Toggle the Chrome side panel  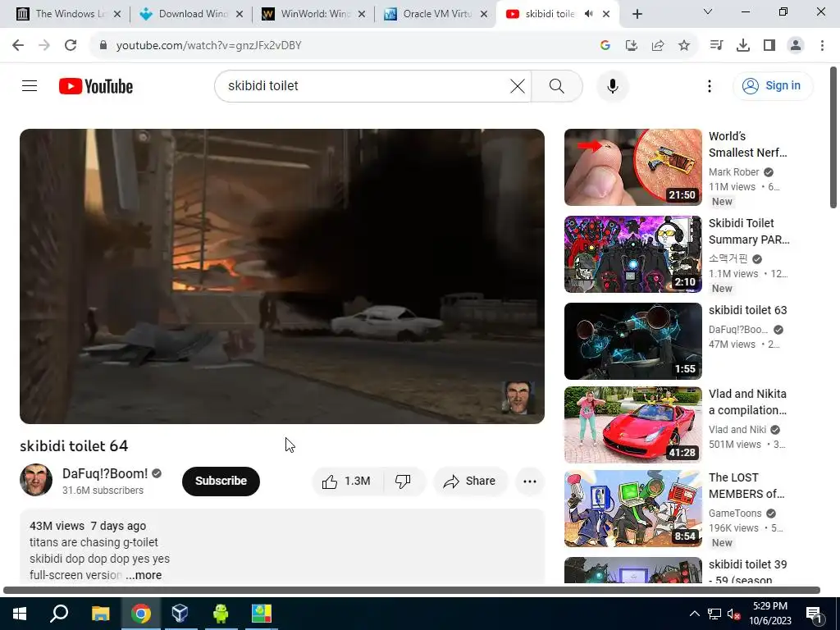(x=769, y=45)
